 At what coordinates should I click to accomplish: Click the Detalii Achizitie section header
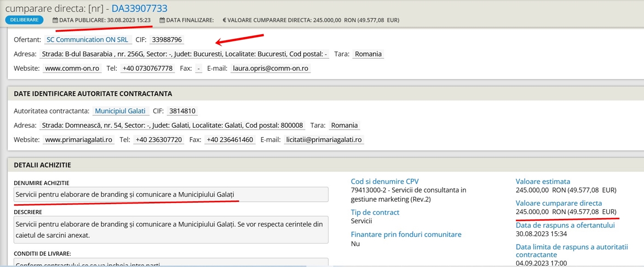pyautogui.click(x=42, y=165)
